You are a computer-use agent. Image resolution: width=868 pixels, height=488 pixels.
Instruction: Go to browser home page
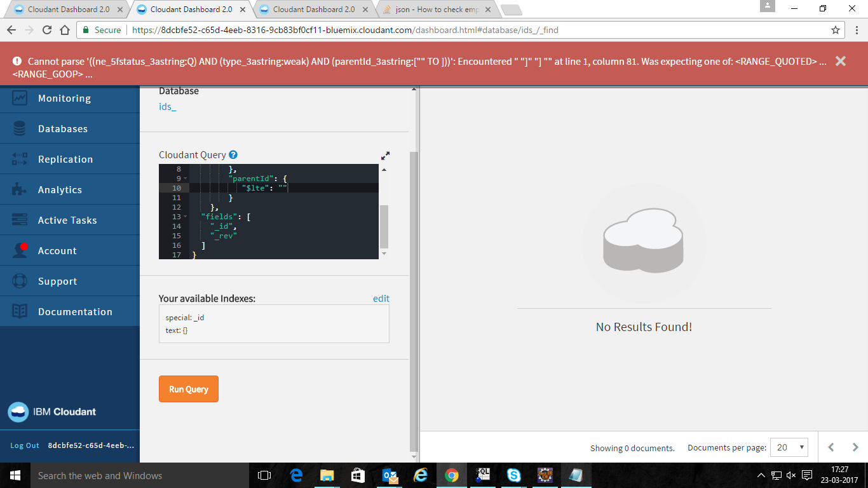point(65,30)
